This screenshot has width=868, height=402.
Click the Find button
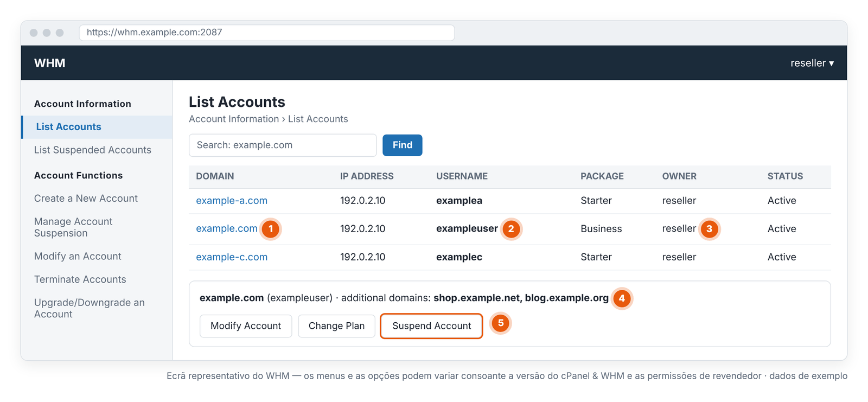click(x=402, y=145)
